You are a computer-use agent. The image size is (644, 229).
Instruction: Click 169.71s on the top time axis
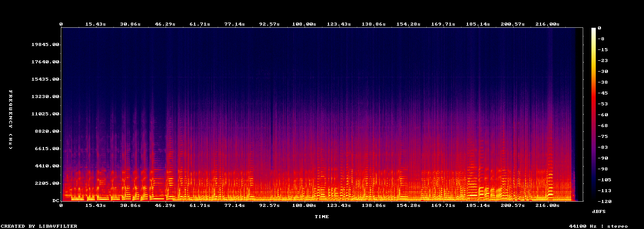[x=443, y=24]
